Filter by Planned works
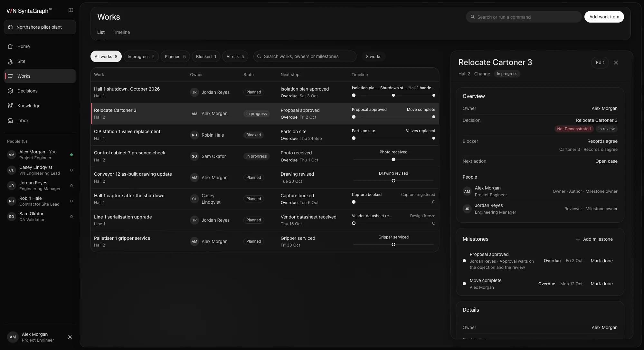 coord(175,56)
